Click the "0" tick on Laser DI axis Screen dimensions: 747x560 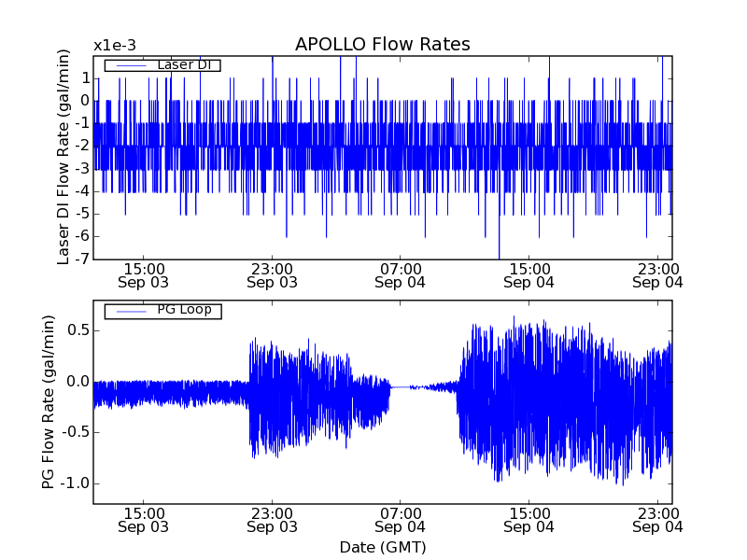tap(85, 101)
